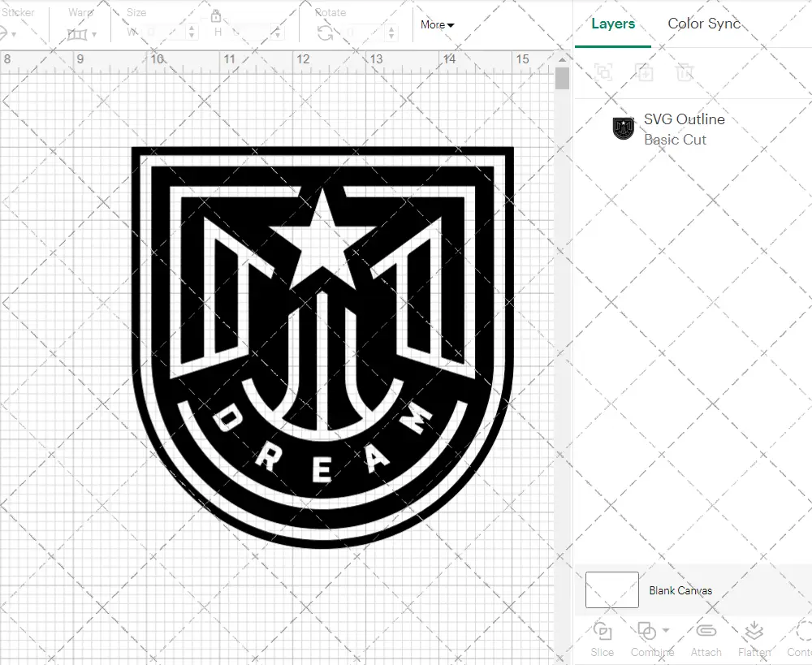Select the SVG Outline layer thumbnail
812x665 pixels.
(624, 128)
